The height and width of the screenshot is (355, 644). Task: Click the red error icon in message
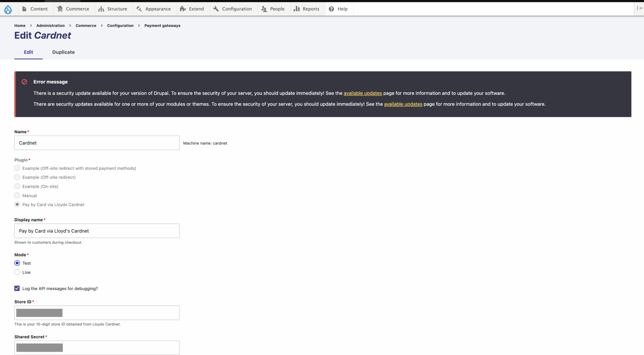pos(24,82)
